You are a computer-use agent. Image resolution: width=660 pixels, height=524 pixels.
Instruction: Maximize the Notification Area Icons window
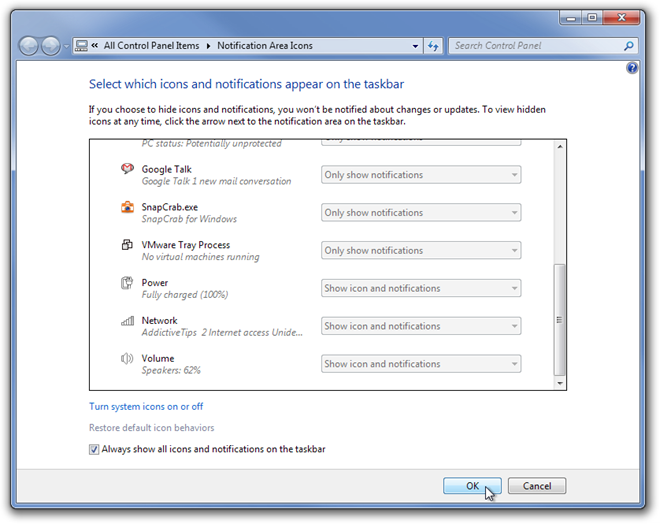[592, 18]
